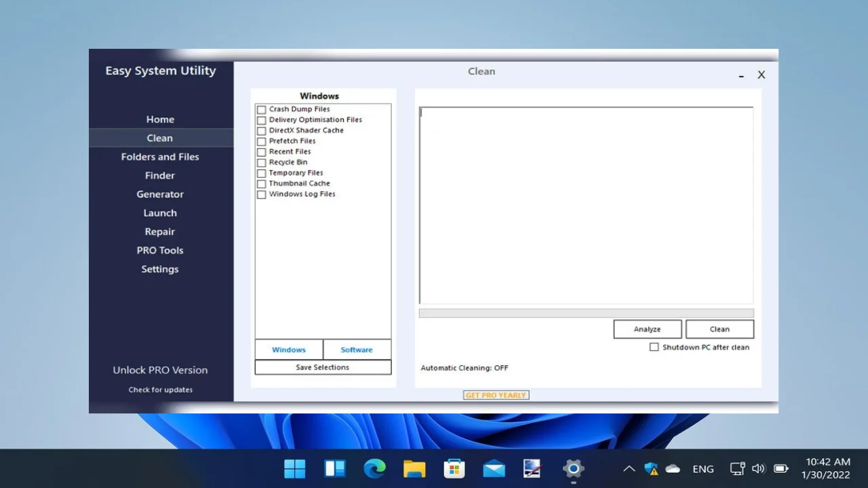Image resolution: width=868 pixels, height=488 pixels.
Task: Open the Repair section
Action: 160,232
